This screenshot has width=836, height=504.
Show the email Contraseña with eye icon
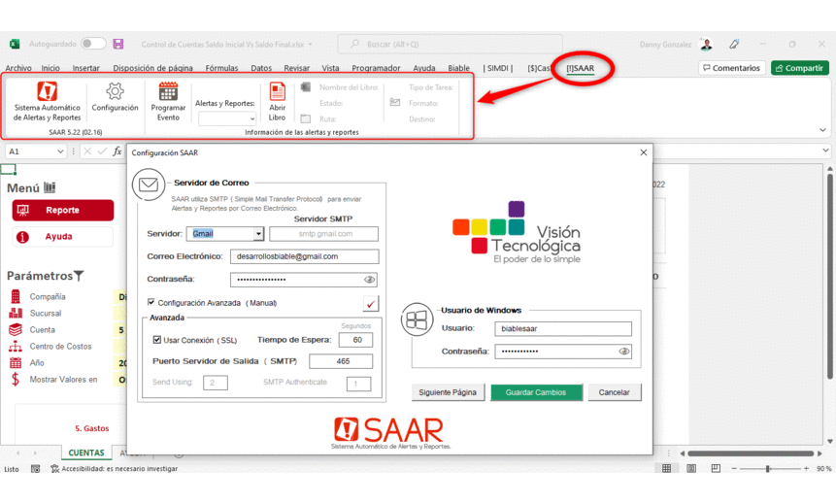click(369, 280)
